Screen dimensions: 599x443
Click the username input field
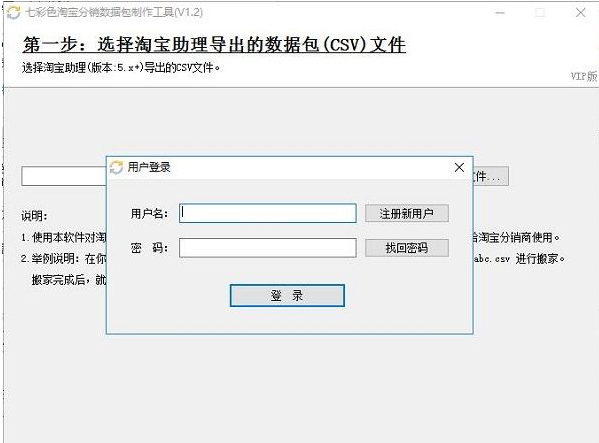[267, 213]
